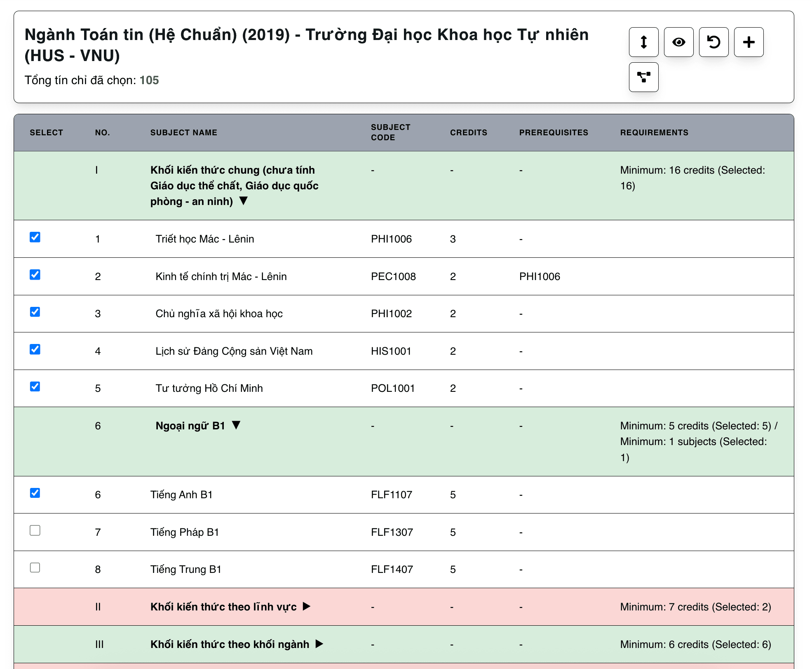Click the SUBJECT NAME column header

pyautogui.click(x=183, y=132)
